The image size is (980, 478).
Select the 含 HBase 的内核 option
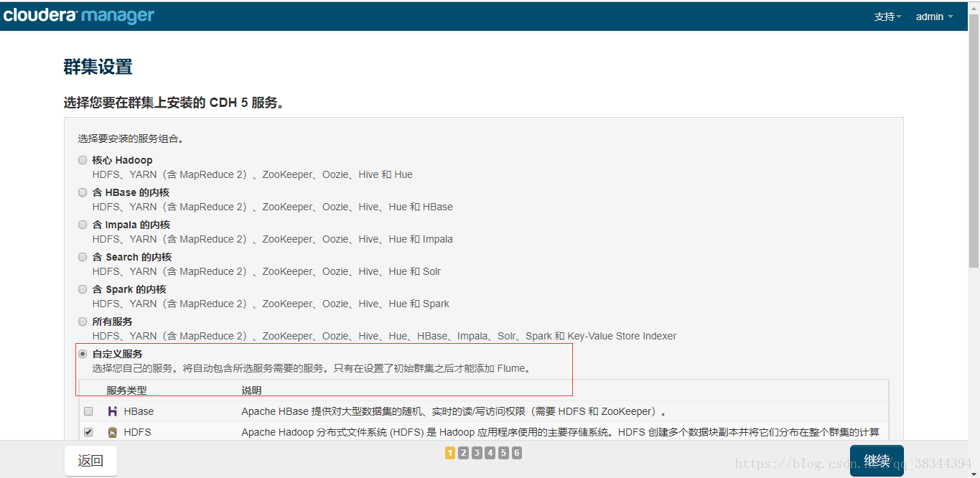coord(83,192)
